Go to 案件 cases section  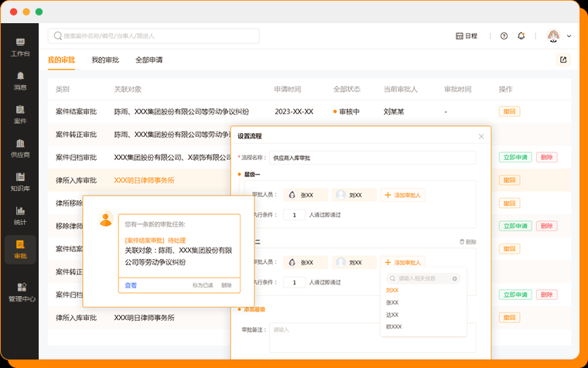[x=20, y=114]
